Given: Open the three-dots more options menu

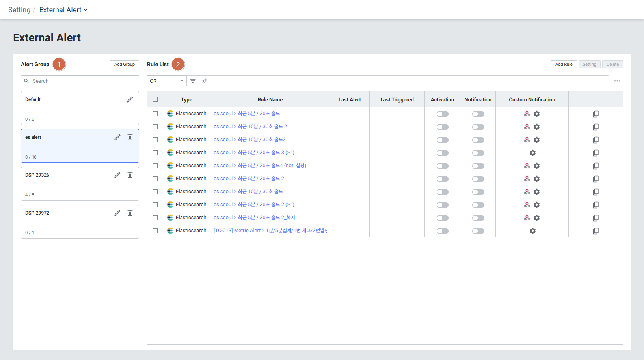Looking at the screenshot, I should pyautogui.click(x=617, y=81).
